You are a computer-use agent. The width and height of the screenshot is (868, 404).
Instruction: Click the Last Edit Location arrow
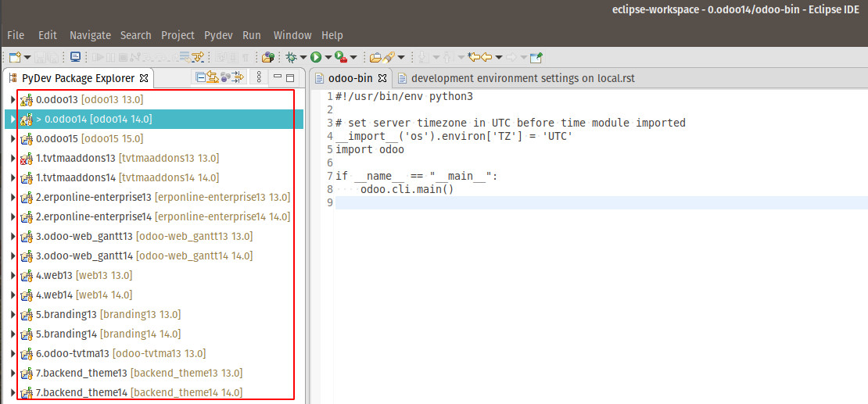tap(472, 57)
